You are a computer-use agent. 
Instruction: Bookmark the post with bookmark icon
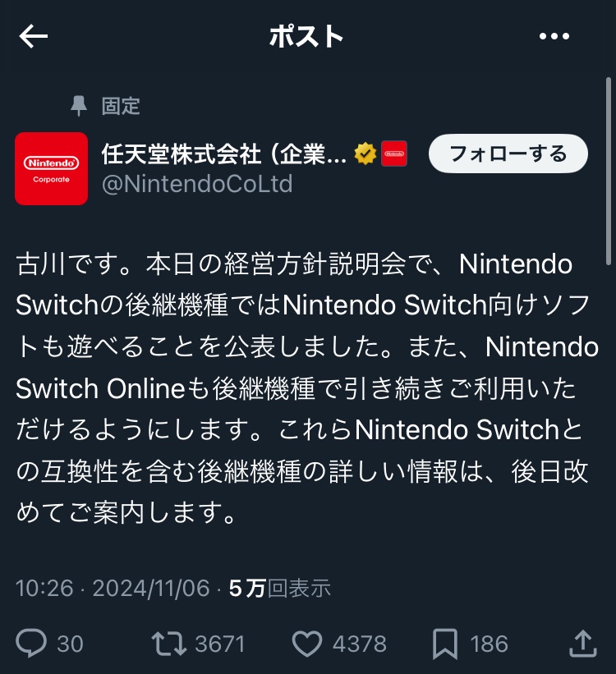pos(445,644)
